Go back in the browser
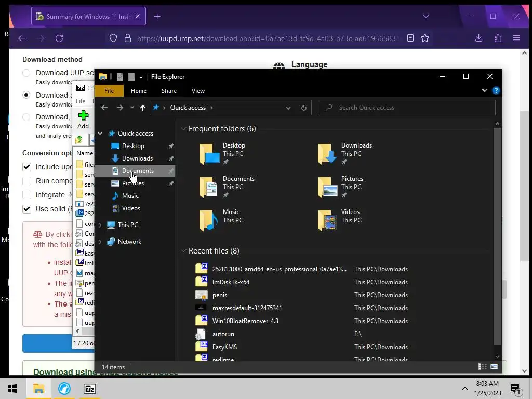Image resolution: width=532 pixels, height=399 pixels. 22,38
